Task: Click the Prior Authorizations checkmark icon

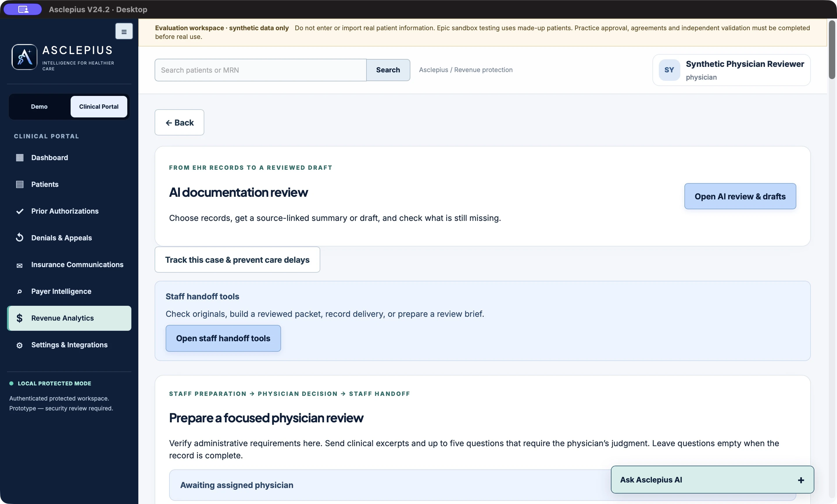Action: point(20,211)
